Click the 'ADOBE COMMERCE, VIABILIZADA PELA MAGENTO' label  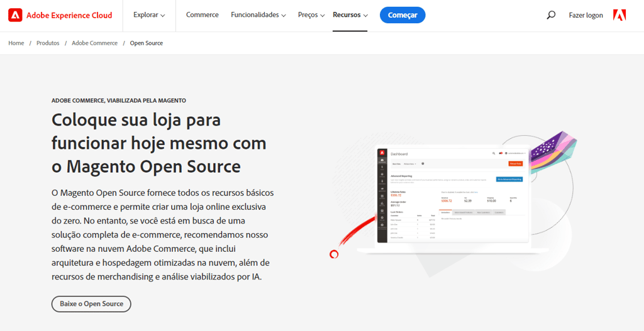pyautogui.click(x=119, y=100)
